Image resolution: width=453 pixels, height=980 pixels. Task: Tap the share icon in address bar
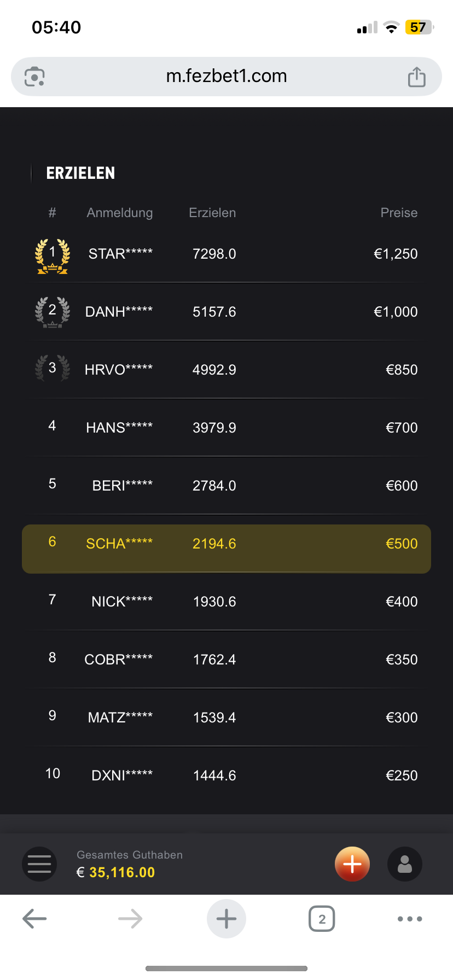[x=416, y=77]
